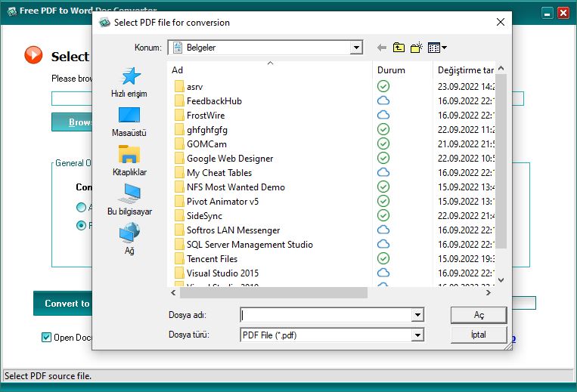Click the Convert to button in converter window
Viewport: 577px width, 392px height.
(63, 304)
